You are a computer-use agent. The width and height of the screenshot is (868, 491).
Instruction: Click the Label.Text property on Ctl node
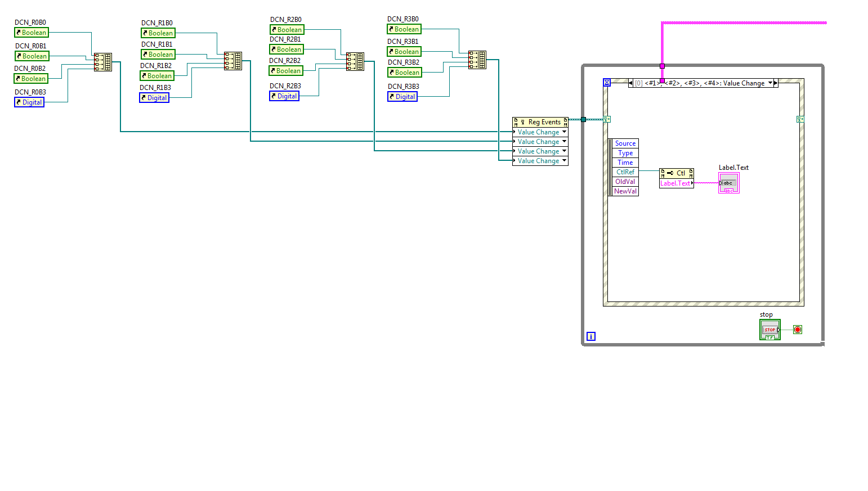pyautogui.click(x=677, y=183)
